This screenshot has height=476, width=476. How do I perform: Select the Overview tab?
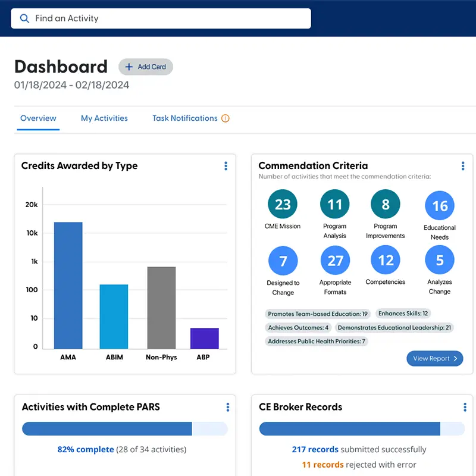coord(38,118)
